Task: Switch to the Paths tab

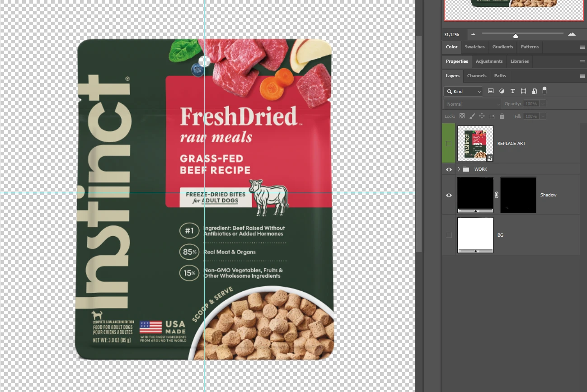Action: coord(500,76)
